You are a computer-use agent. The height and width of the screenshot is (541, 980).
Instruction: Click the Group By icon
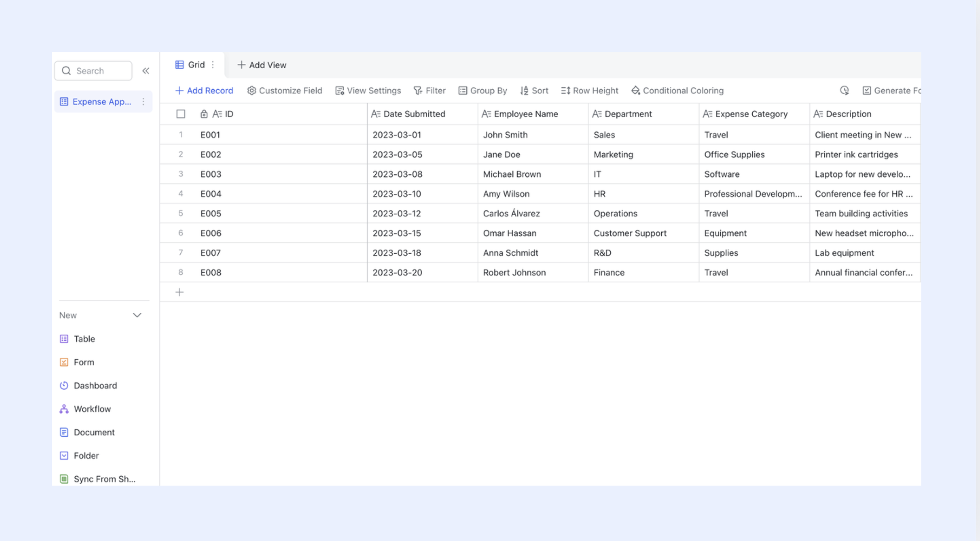pos(462,91)
